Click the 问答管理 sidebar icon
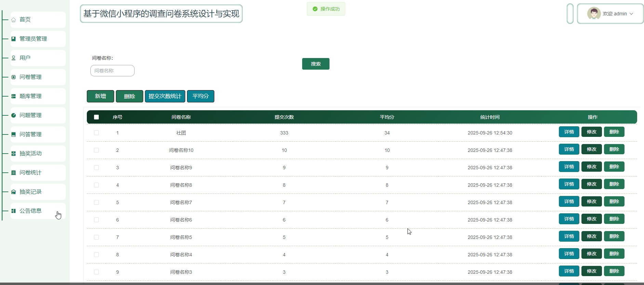Viewport: 644px width, 285px height. [14, 134]
